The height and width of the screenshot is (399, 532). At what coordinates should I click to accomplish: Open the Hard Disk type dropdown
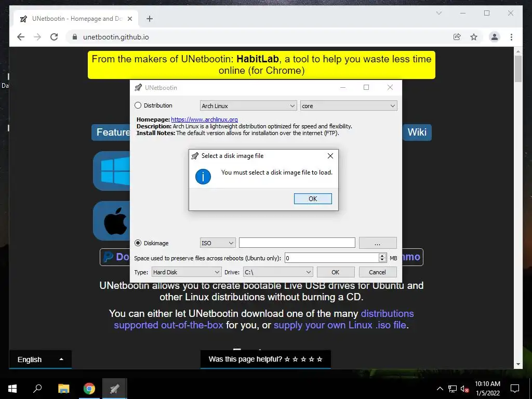point(187,272)
